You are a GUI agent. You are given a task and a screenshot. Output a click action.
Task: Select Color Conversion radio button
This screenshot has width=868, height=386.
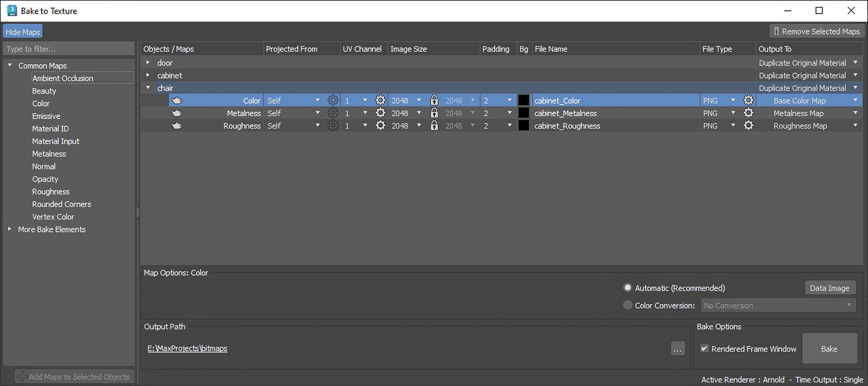(x=627, y=305)
